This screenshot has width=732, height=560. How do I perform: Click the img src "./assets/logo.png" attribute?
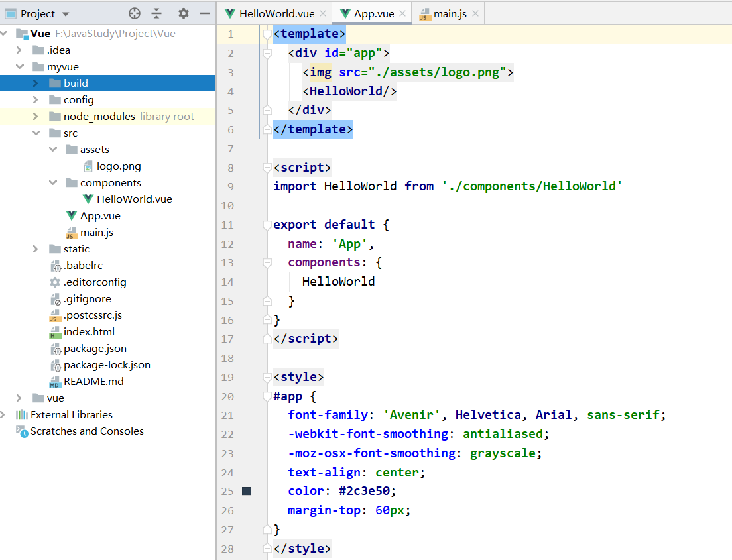[423, 72]
